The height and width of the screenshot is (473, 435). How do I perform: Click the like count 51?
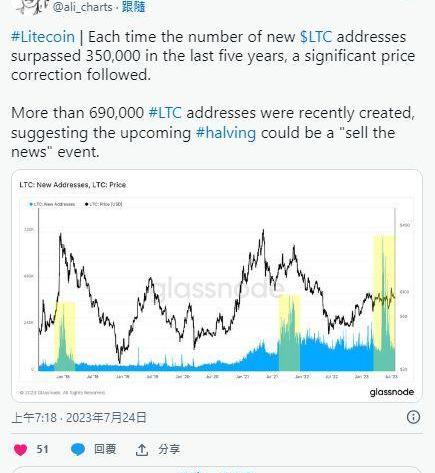click(x=42, y=449)
